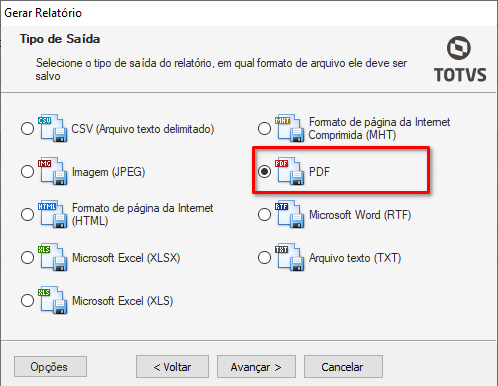Select the MHT radio button
The image size is (498, 386).
(x=264, y=129)
